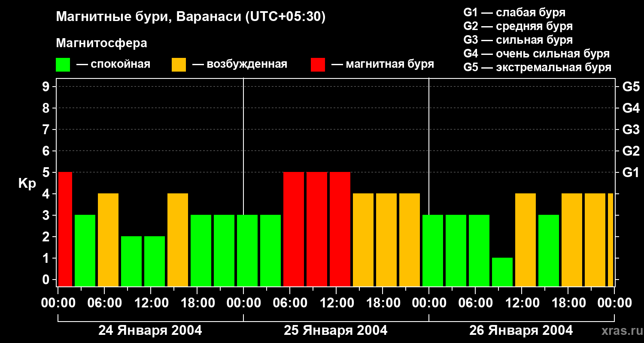Click the 'G2 — средняя буря' legend line

(x=518, y=26)
